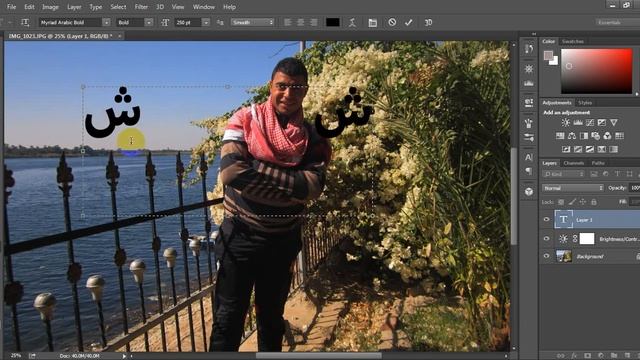Add a Photo Filter adjustment
This screenshot has width=640, height=360.
tap(596, 136)
